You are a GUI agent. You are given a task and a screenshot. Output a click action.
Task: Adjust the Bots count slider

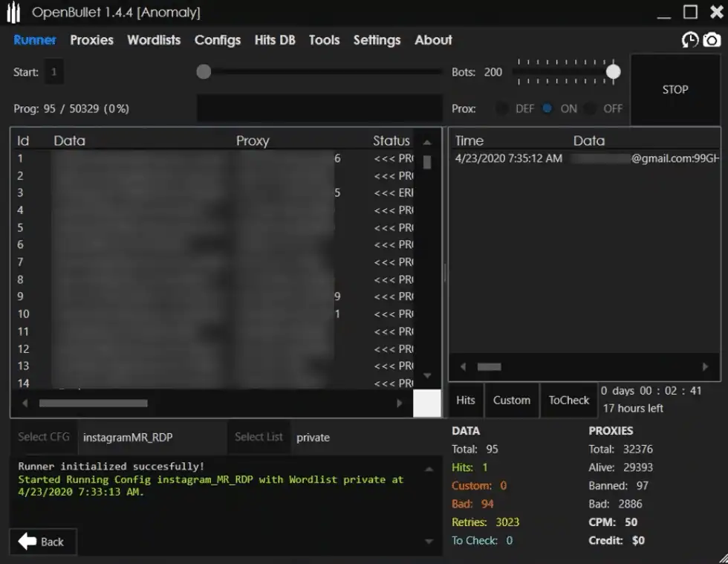(613, 72)
